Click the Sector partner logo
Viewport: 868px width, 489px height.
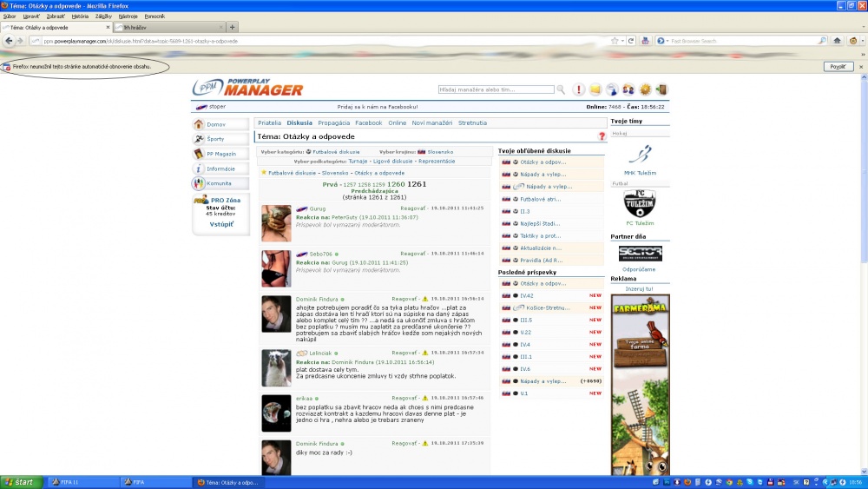click(640, 254)
